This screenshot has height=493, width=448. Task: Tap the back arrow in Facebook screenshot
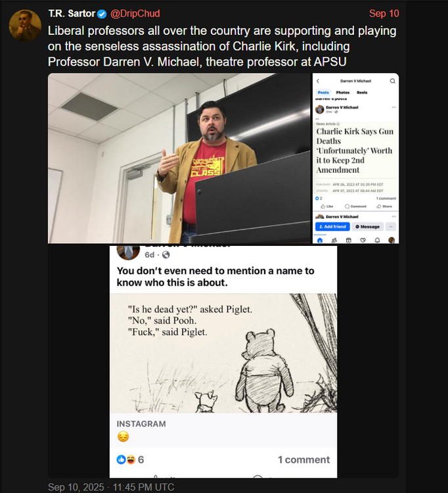(318, 81)
